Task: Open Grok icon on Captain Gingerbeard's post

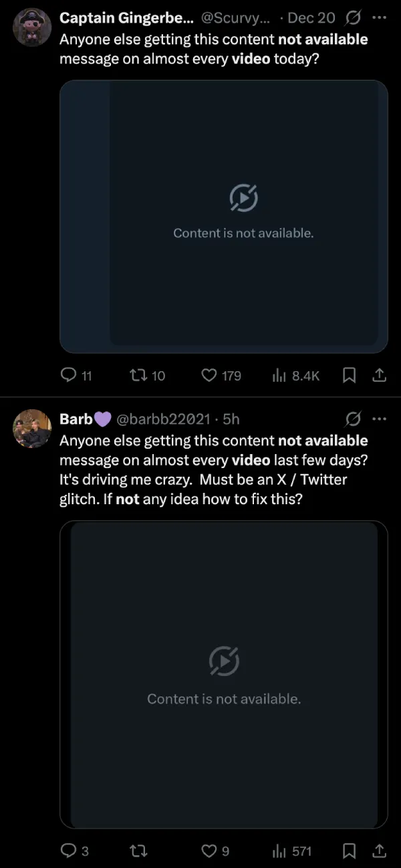Action: (x=352, y=18)
